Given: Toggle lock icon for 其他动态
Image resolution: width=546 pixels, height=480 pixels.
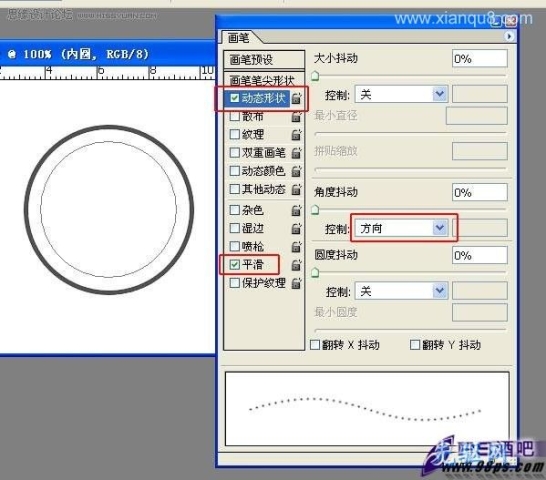Looking at the screenshot, I should [x=296, y=189].
